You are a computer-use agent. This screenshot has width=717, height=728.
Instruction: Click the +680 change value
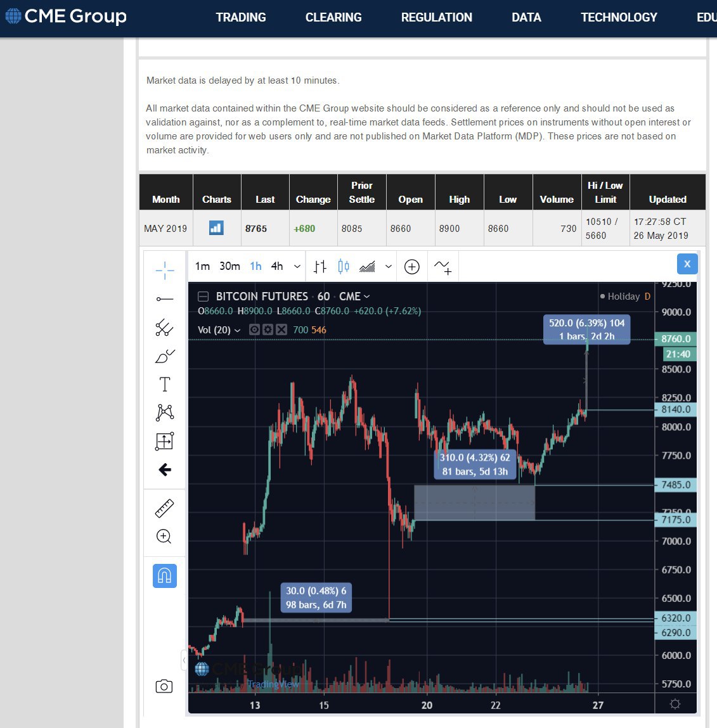click(304, 229)
